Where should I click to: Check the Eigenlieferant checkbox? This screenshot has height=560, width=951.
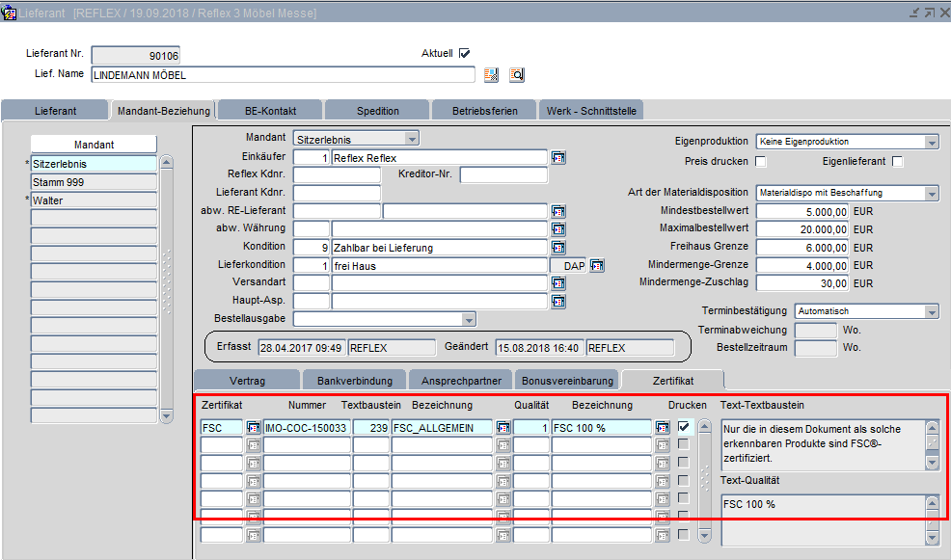point(898,161)
